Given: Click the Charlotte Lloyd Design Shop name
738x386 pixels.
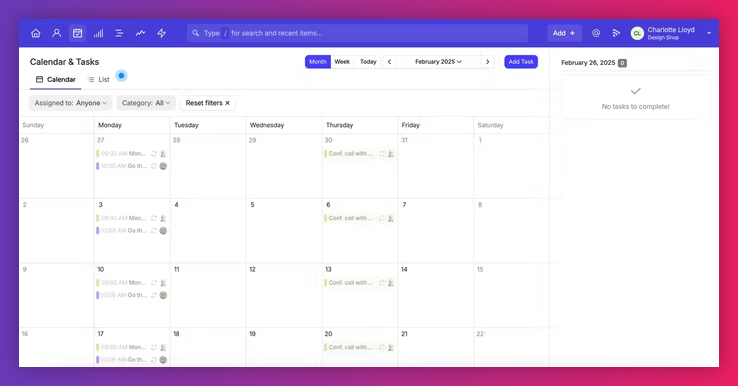Looking at the screenshot, I should 671,33.
